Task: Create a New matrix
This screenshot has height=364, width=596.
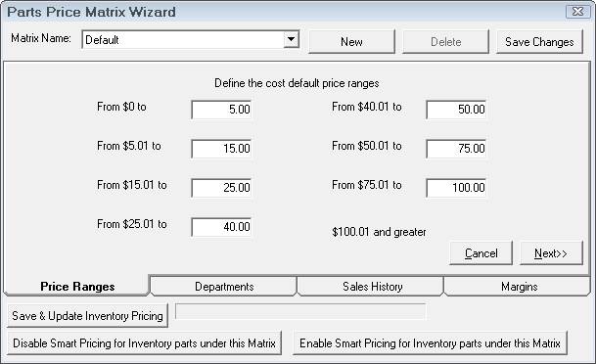Action: 351,41
